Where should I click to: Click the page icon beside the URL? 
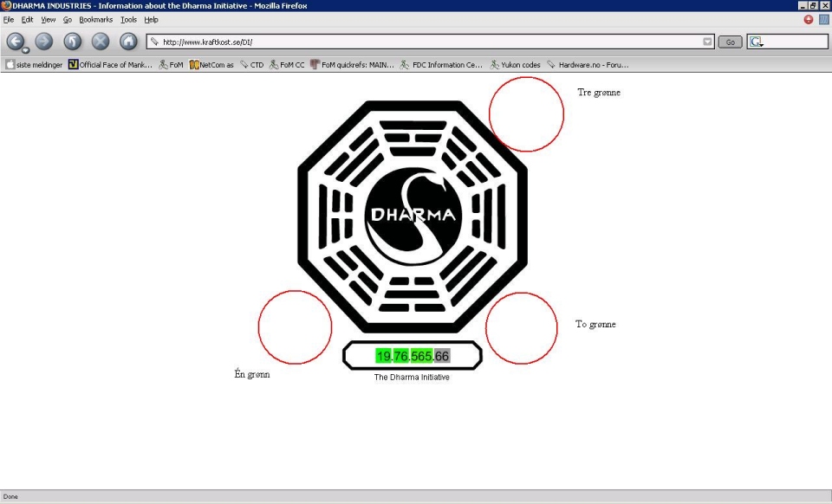pos(154,42)
